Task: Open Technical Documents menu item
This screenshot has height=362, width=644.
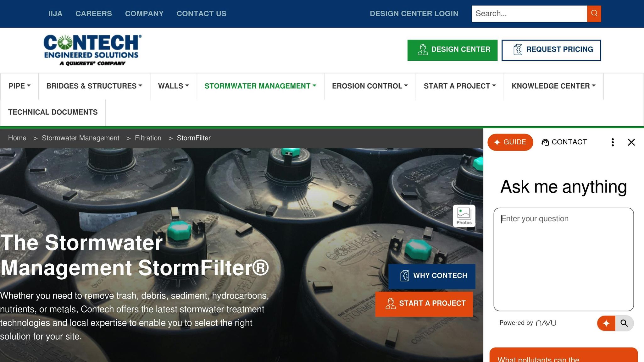Action: (x=53, y=112)
